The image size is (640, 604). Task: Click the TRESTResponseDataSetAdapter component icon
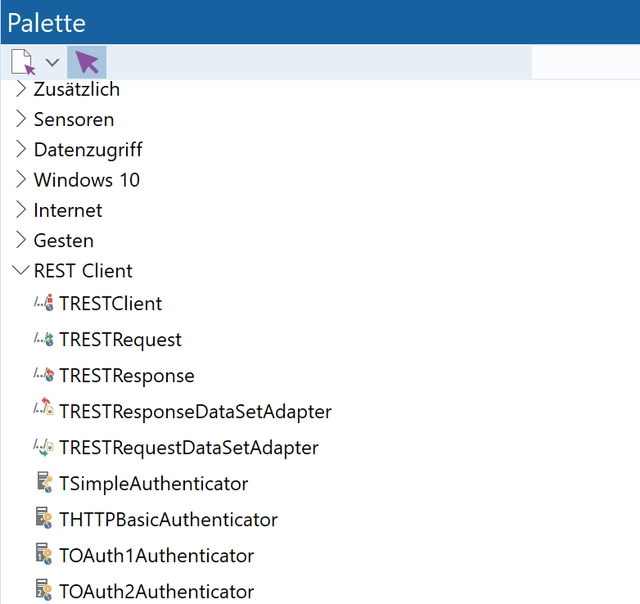pos(43,411)
